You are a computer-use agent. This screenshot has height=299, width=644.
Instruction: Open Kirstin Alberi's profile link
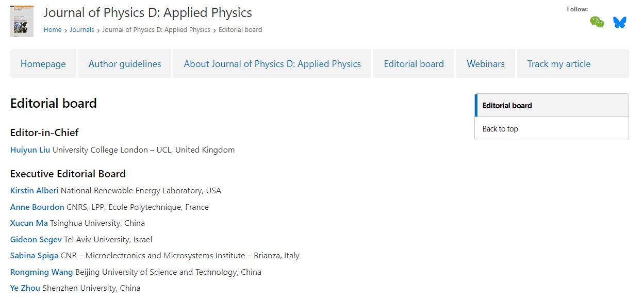34,191
